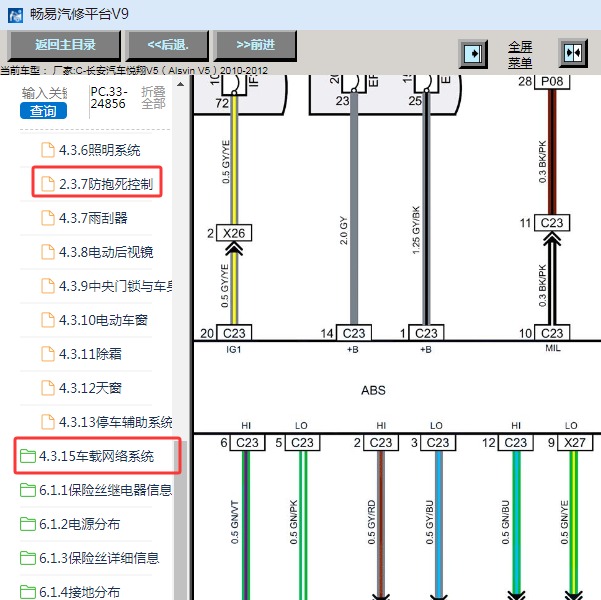Click the folder icon beside 6.1.2电源分布

[x=28, y=524]
